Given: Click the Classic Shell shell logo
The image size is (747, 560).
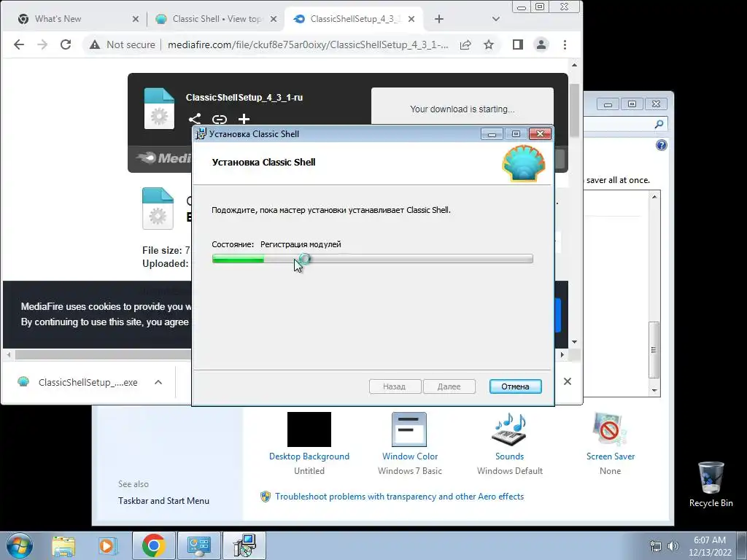Looking at the screenshot, I should (x=524, y=163).
